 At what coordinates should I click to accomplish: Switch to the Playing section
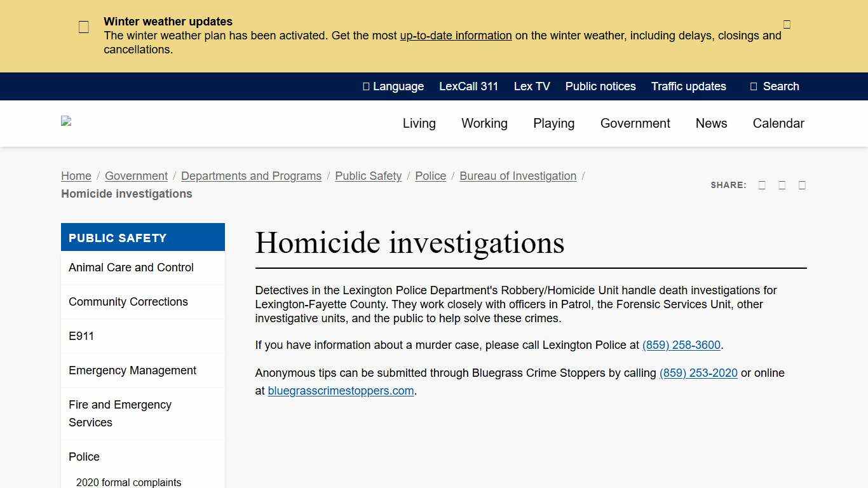pyautogui.click(x=553, y=123)
